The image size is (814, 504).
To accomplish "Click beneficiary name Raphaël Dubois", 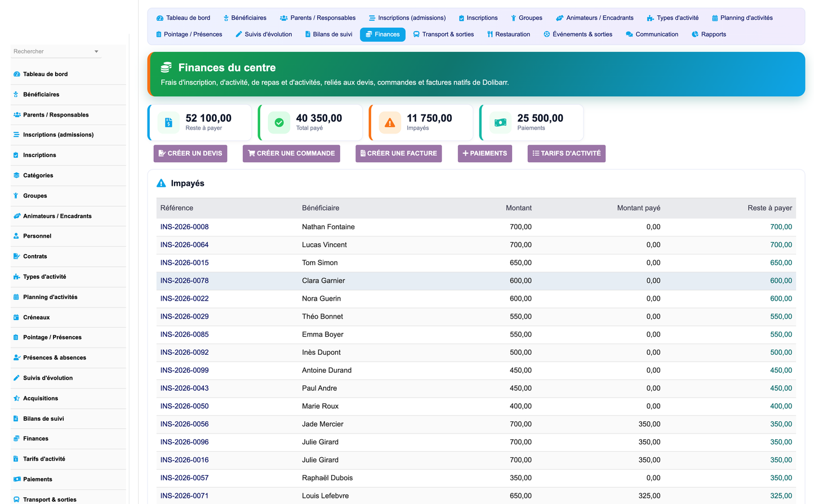I will coord(327,478).
